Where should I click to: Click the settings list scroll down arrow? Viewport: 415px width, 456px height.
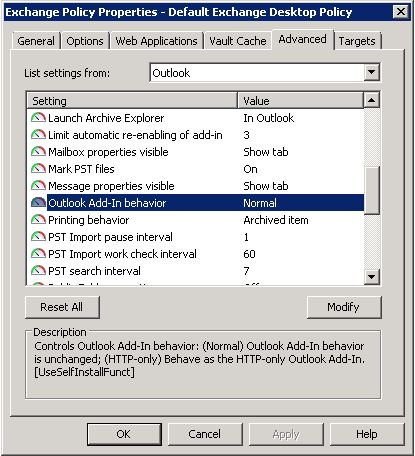(x=372, y=277)
